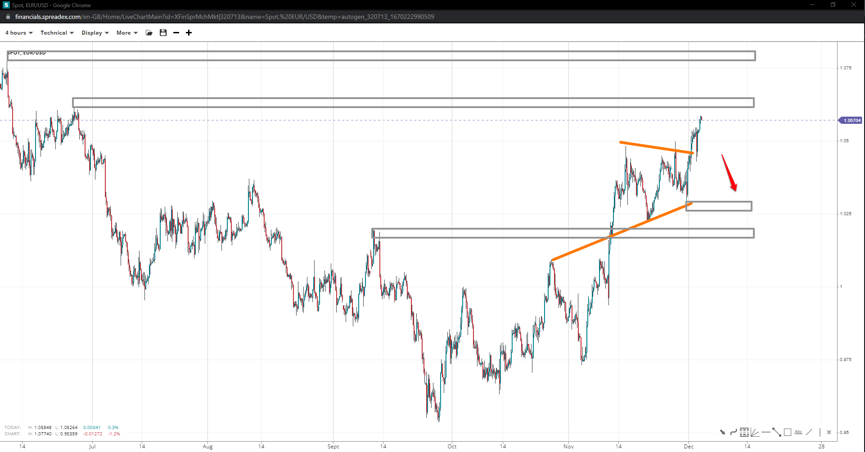This screenshot has width=865, height=452.
Task: Select the arrow drawing tool
Action: [x=722, y=432]
